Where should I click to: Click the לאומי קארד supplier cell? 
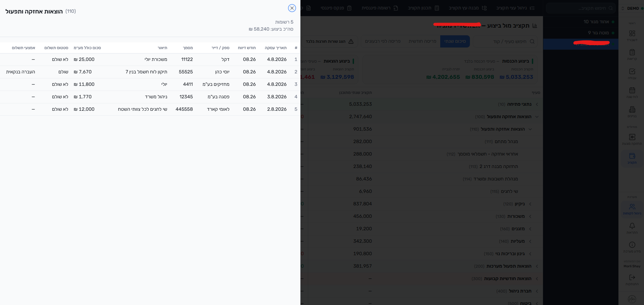218,109
